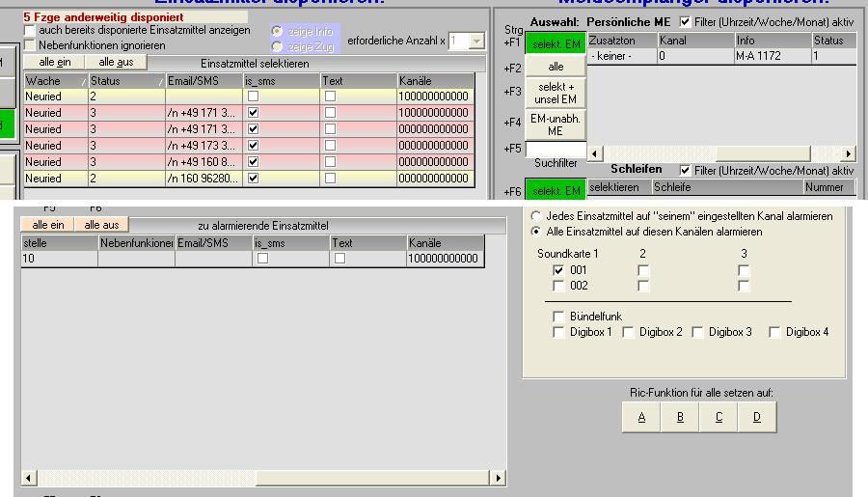Check the Digibox 3 checkbox
The height and width of the screenshot is (497, 868).
tap(697, 333)
